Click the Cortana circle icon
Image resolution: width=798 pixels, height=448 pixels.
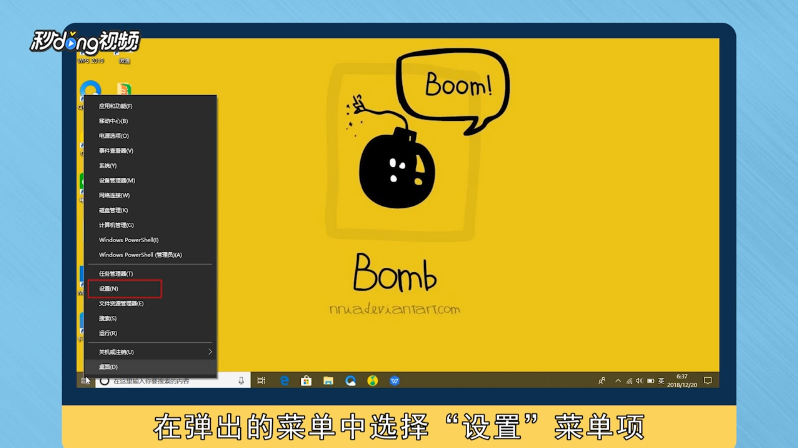click(104, 381)
